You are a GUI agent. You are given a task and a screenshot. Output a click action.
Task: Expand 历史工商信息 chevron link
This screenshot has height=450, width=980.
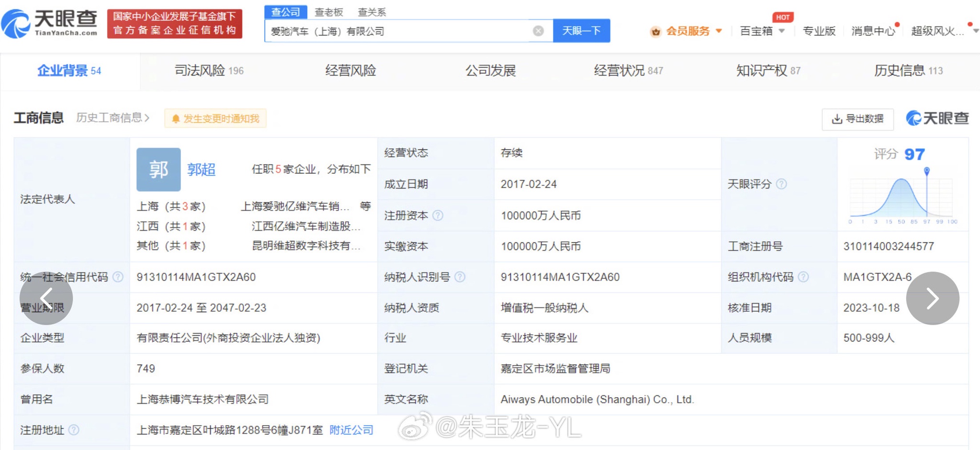pyautogui.click(x=113, y=118)
